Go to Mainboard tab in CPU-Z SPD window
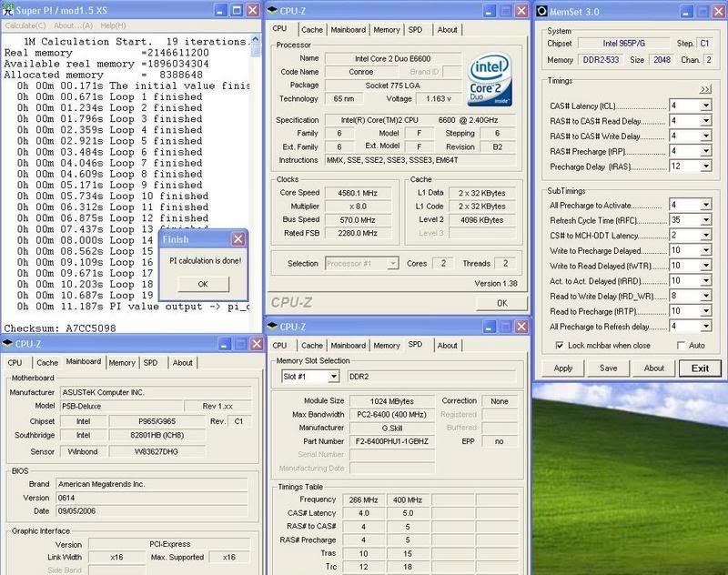Viewport: 728px width, 575px height. 349,346
